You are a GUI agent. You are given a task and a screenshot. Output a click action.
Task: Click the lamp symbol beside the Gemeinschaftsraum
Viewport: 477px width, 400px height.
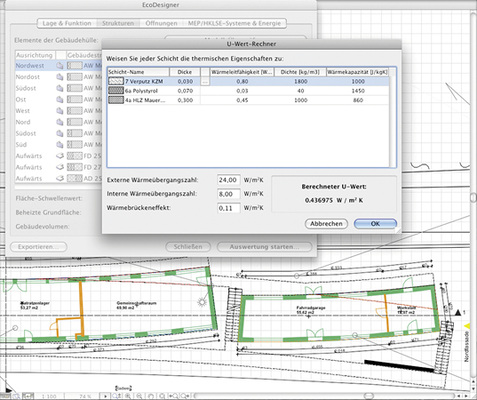(x=202, y=302)
